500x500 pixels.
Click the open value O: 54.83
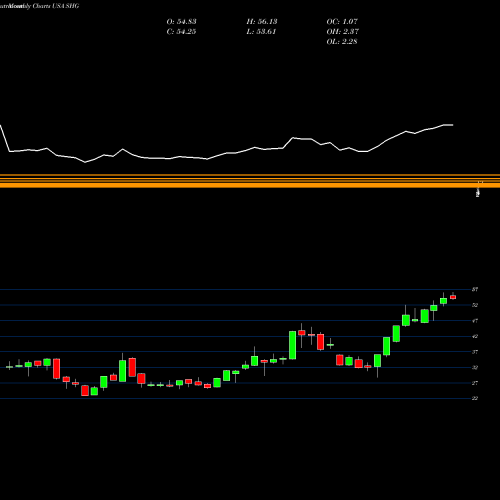tap(181, 22)
